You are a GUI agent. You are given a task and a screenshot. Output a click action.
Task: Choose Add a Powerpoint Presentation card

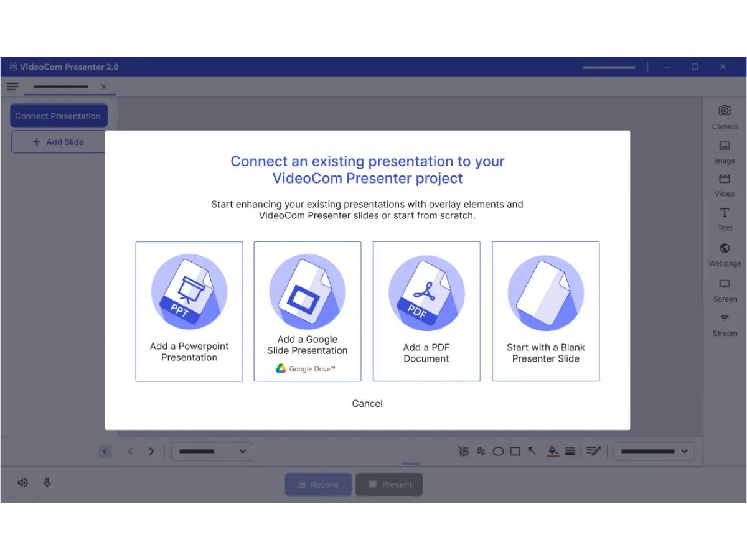point(189,311)
